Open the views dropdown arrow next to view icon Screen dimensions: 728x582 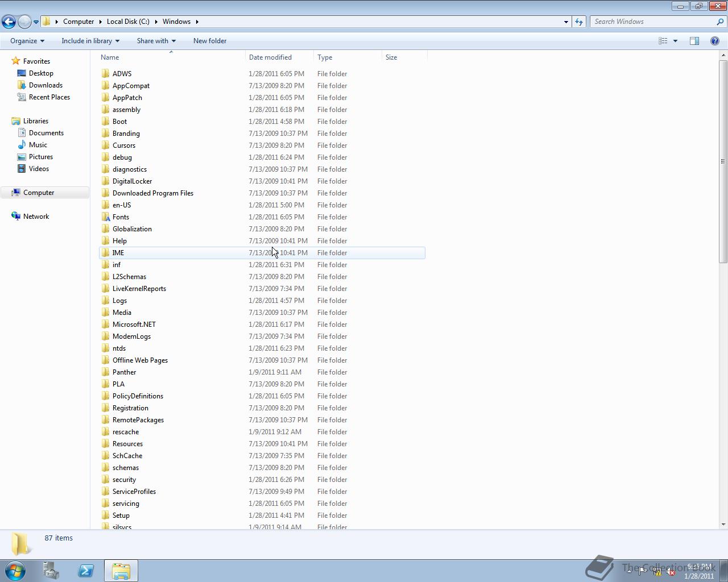coord(674,40)
